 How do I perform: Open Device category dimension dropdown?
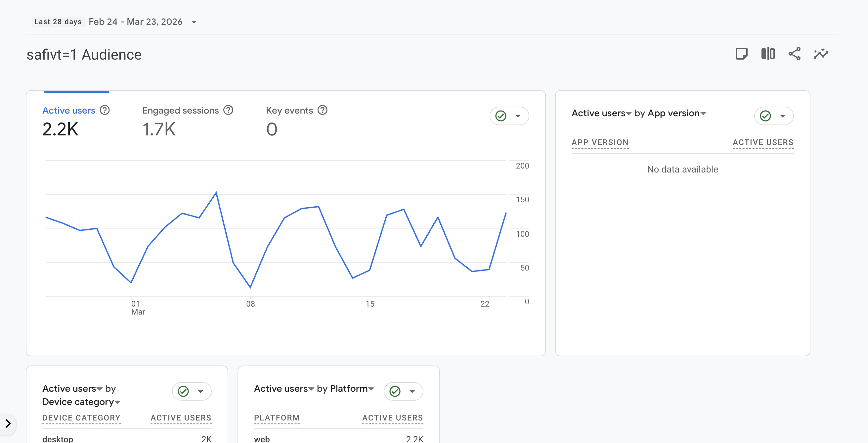(x=117, y=402)
